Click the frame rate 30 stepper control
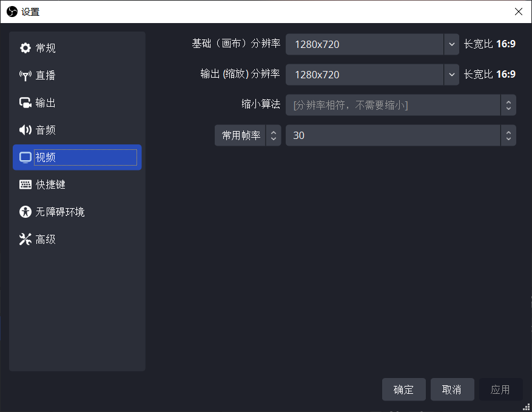This screenshot has height=412, width=532. click(x=508, y=135)
